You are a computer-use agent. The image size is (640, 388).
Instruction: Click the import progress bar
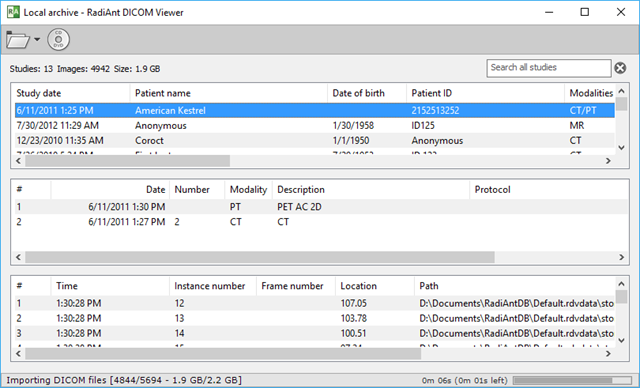[x=572, y=380]
